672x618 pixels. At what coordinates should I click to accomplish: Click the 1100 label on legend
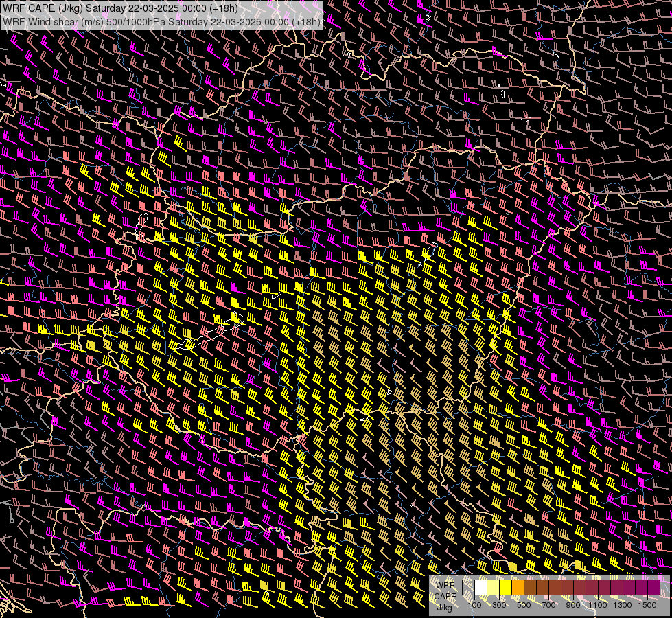tap(598, 605)
